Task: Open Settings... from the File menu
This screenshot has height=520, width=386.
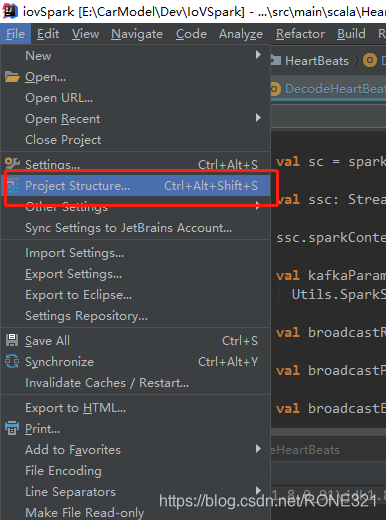Action: pos(135,164)
